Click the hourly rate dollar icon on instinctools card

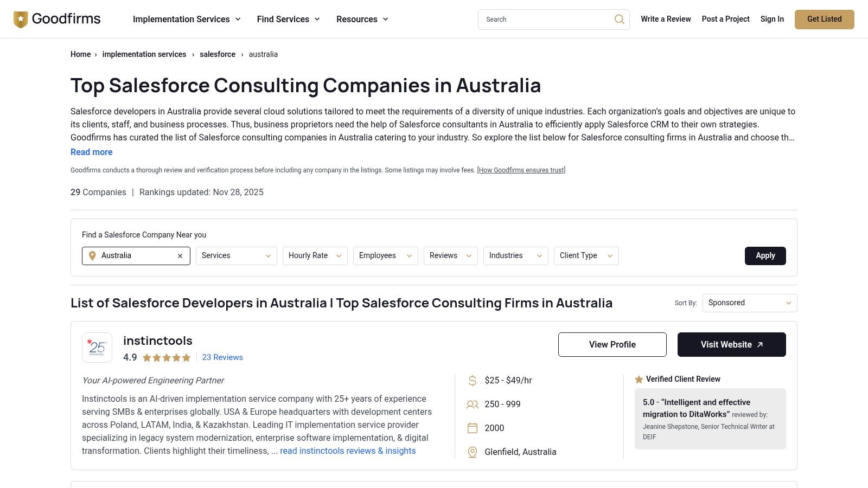(471, 380)
